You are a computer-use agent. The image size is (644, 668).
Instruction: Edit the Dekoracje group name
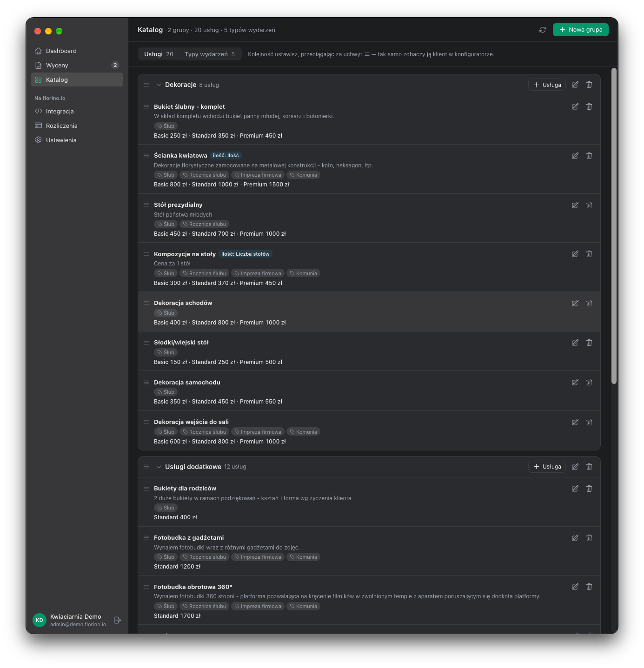[575, 85]
